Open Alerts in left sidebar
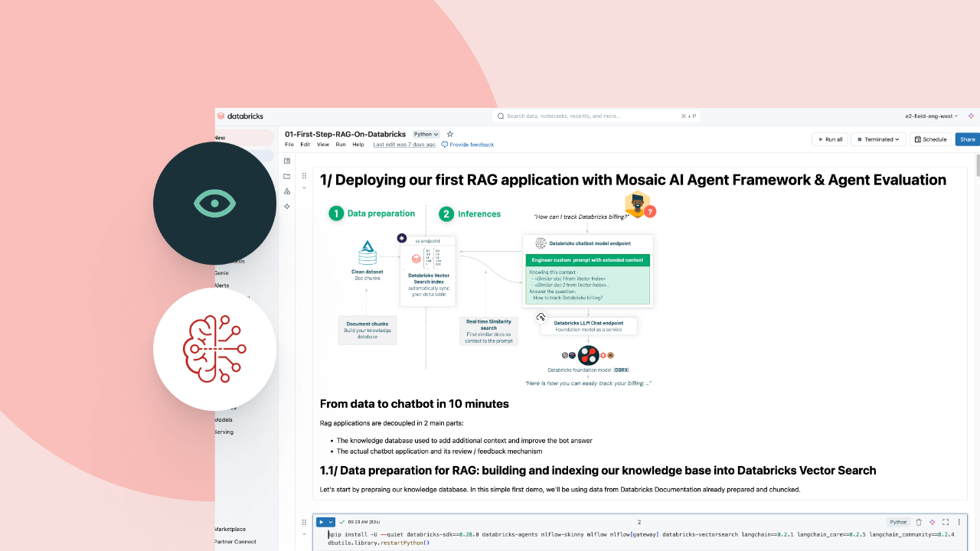 (x=222, y=285)
